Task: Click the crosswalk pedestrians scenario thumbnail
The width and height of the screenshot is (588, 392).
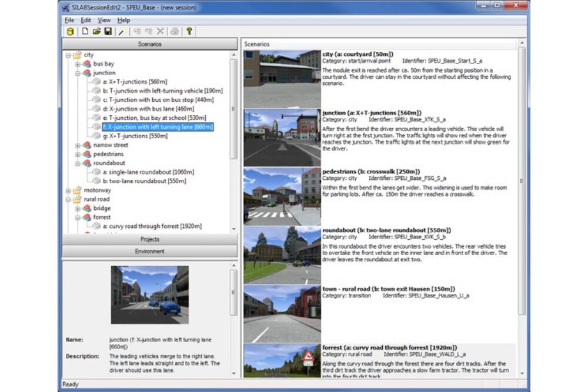Action: pyautogui.click(x=282, y=197)
